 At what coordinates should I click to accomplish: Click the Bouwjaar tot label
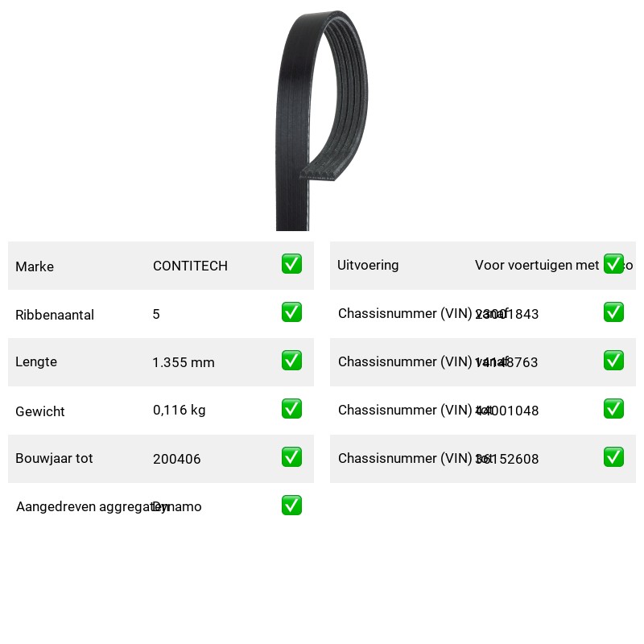coord(54,458)
